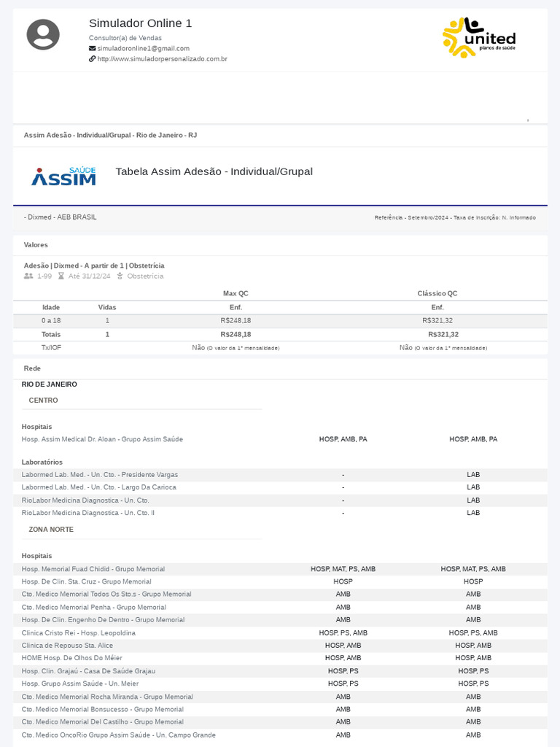Click the Valores section heading

tap(36, 245)
